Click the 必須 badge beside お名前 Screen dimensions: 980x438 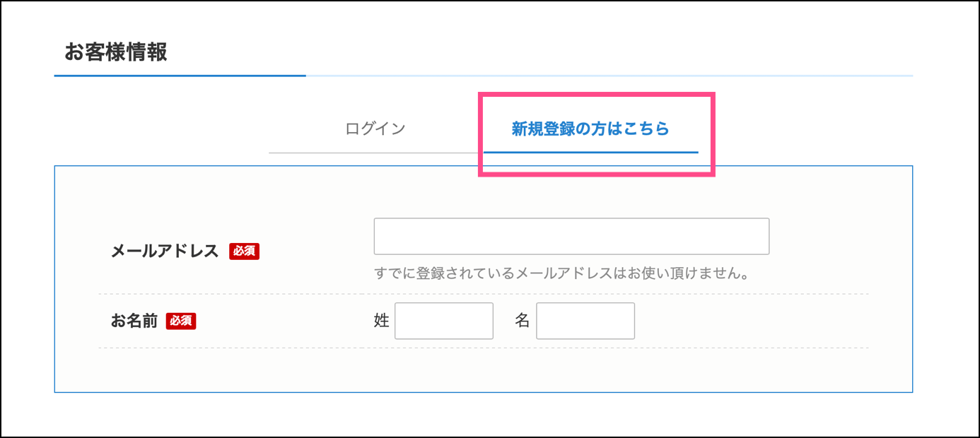(181, 321)
